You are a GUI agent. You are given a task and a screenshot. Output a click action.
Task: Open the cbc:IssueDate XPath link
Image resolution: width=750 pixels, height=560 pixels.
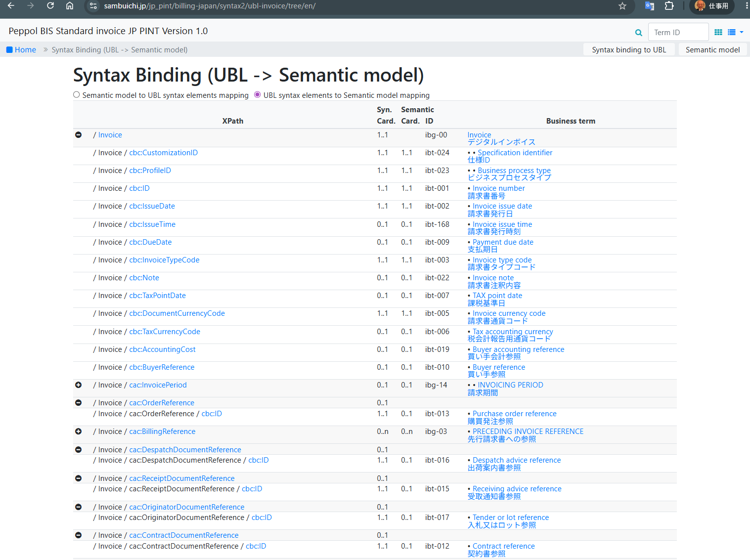pyautogui.click(x=152, y=206)
